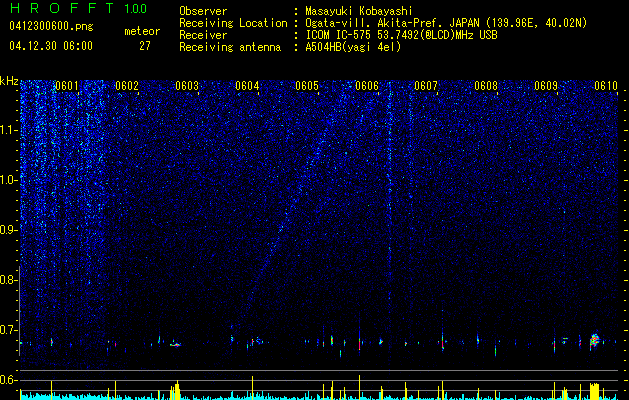This screenshot has width=629, height=400.
Task: Click the 0.6 frequency axis label
Action: (x=8, y=380)
